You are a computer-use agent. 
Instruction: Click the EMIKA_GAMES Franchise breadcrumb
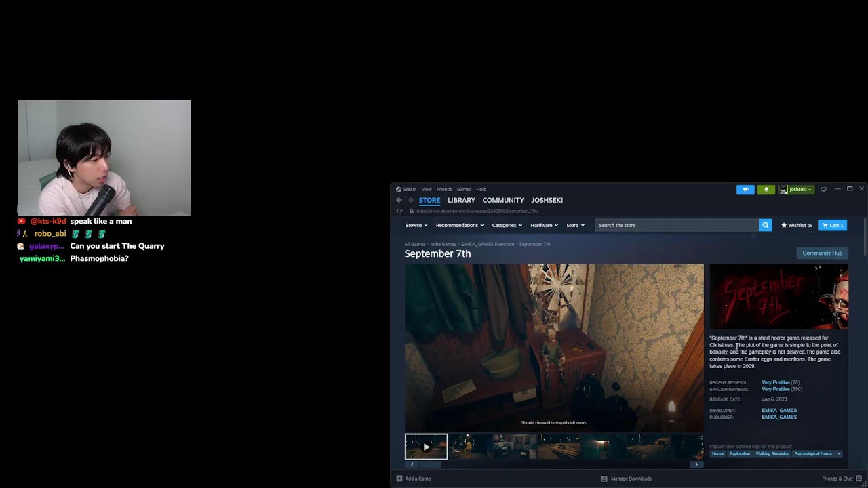(488, 244)
